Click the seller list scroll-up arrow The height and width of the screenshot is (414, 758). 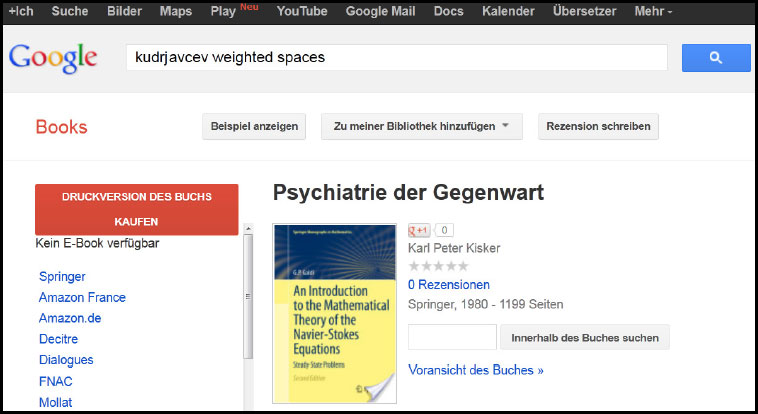tap(248, 228)
